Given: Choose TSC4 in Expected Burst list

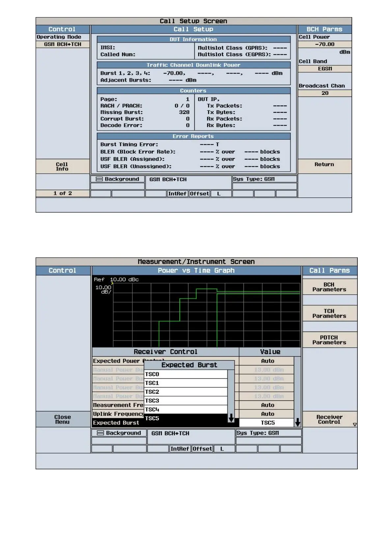Looking at the screenshot, I should pyautogui.click(x=186, y=410).
